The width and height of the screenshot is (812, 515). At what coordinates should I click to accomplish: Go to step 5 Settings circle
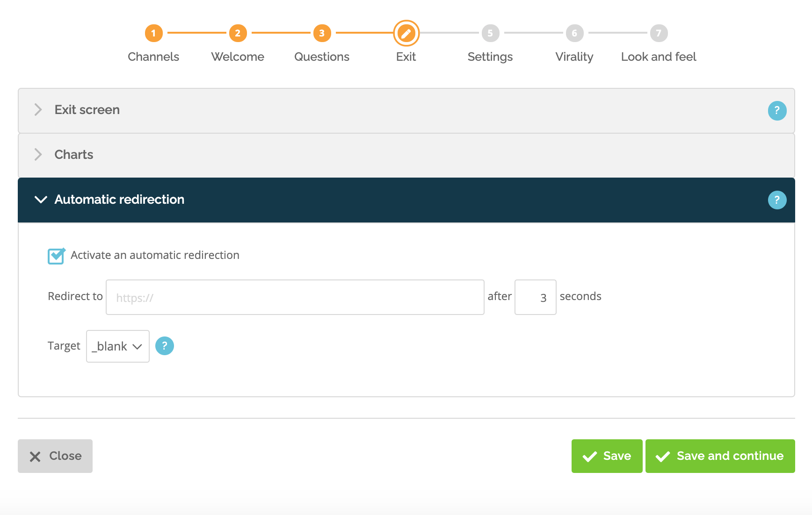pyautogui.click(x=490, y=33)
